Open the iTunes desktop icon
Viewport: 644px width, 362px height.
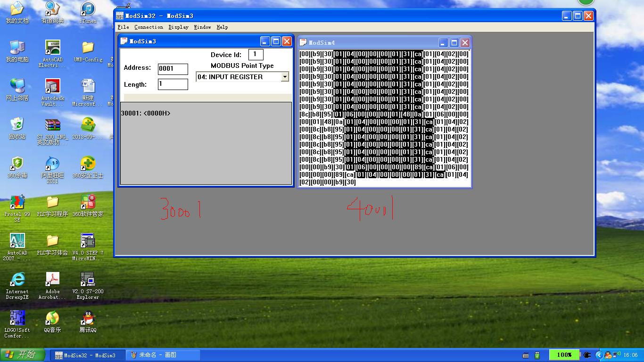pyautogui.click(x=88, y=13)
